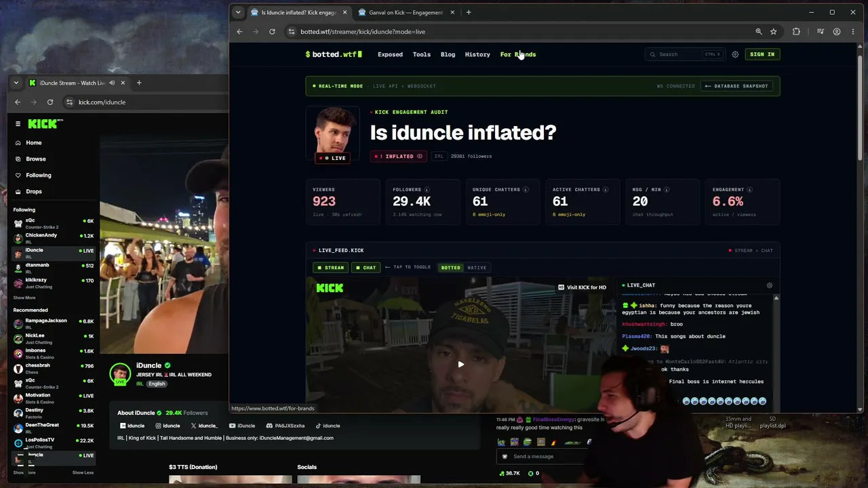The height and width of the screenshot is (488, 868).
Task: Open zoom magnifier icon in address bar
Action: pyautogui.click(x=759, y=32)
